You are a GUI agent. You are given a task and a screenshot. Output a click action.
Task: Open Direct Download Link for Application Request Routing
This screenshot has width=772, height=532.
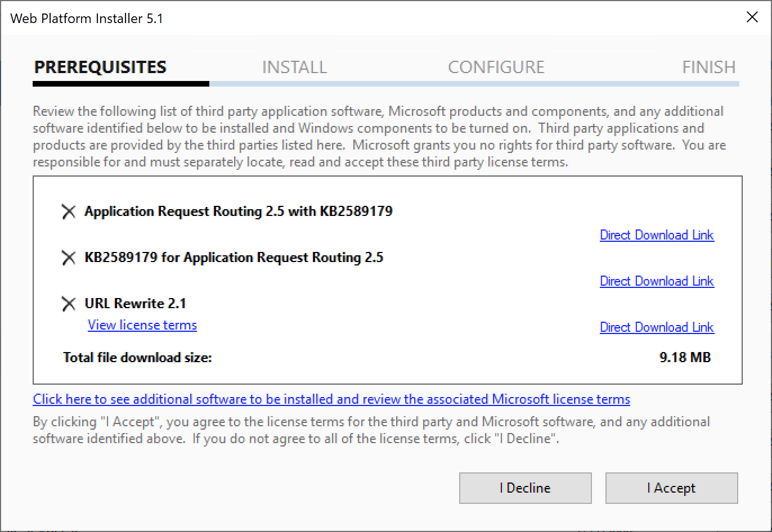pos(657,235)
